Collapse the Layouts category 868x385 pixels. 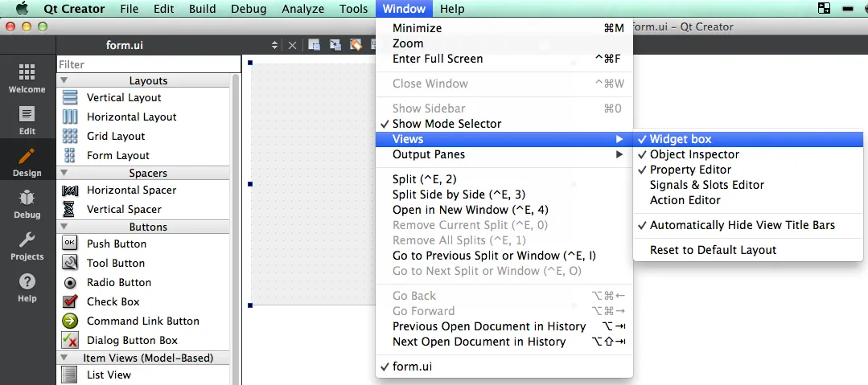64,80
